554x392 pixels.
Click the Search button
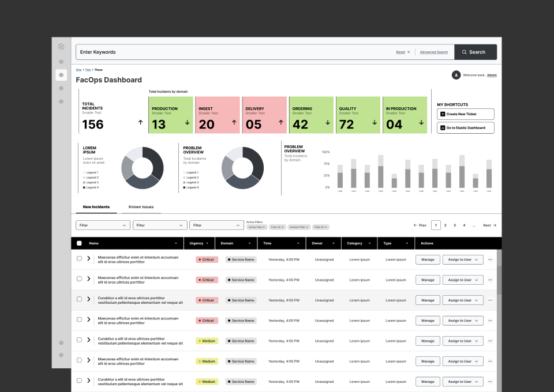[x=476, y=52]
